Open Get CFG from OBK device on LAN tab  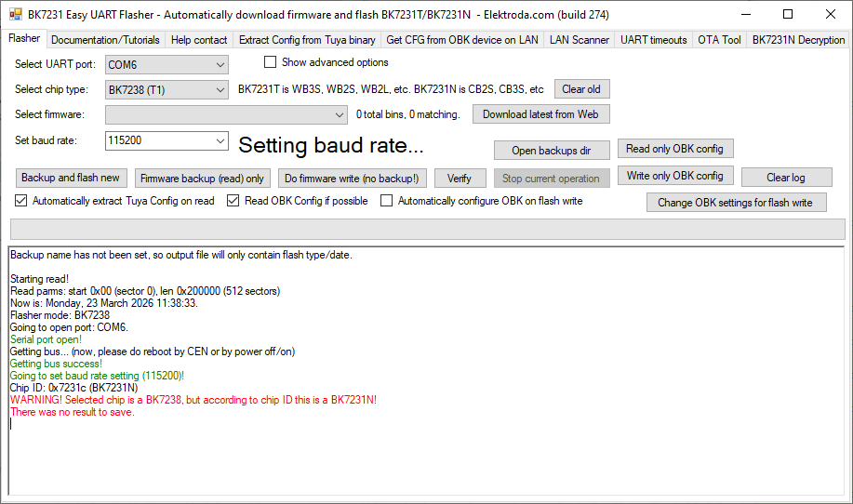point(462,40)
